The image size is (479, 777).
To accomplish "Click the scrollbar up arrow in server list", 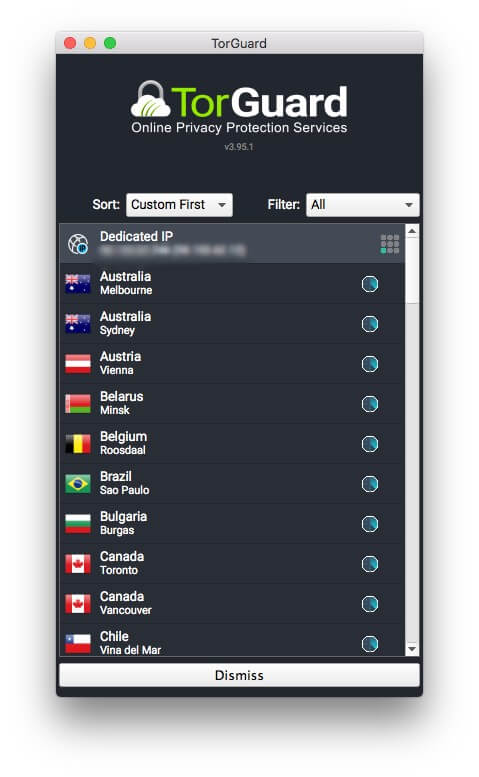I will (412, 231).
